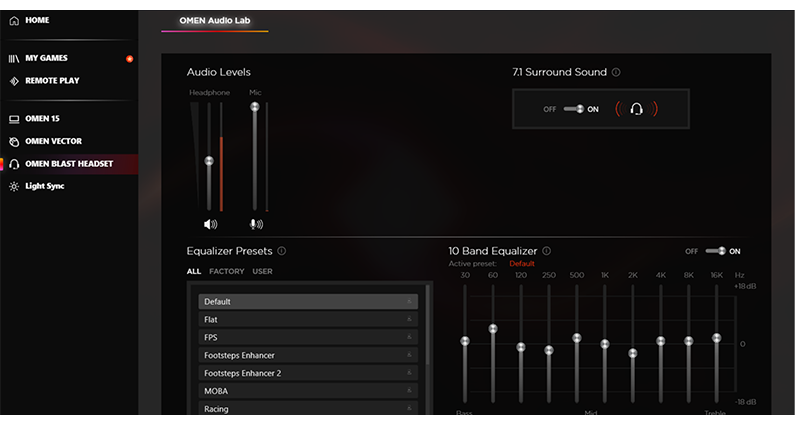This screenshot has height=430, width=795.
Task: Click the Home icon in sidebar
Action: click(x=14, y=21)
